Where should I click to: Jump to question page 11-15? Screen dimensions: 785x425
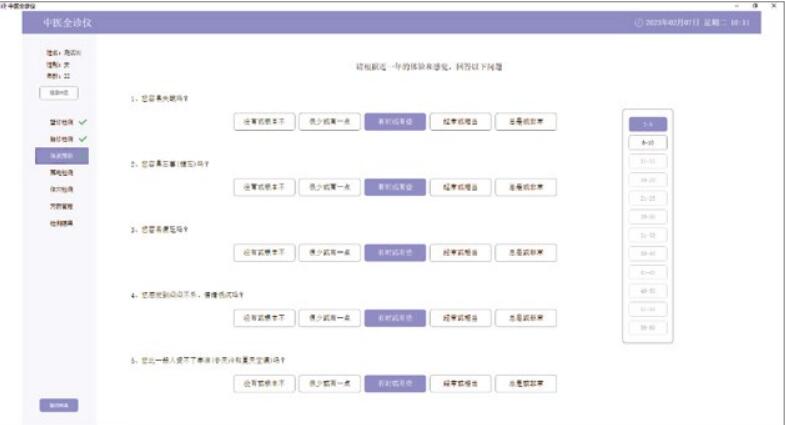[x=648, y=161]
